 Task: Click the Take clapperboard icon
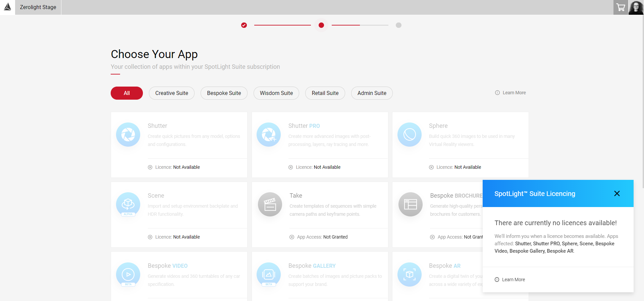[x=270, y=204]
